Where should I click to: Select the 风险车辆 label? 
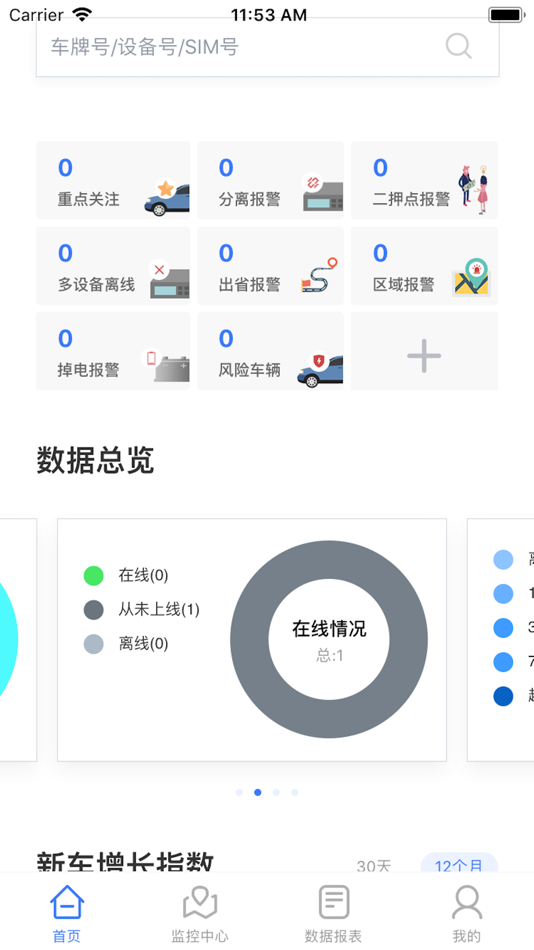click(x=249, y=370)
